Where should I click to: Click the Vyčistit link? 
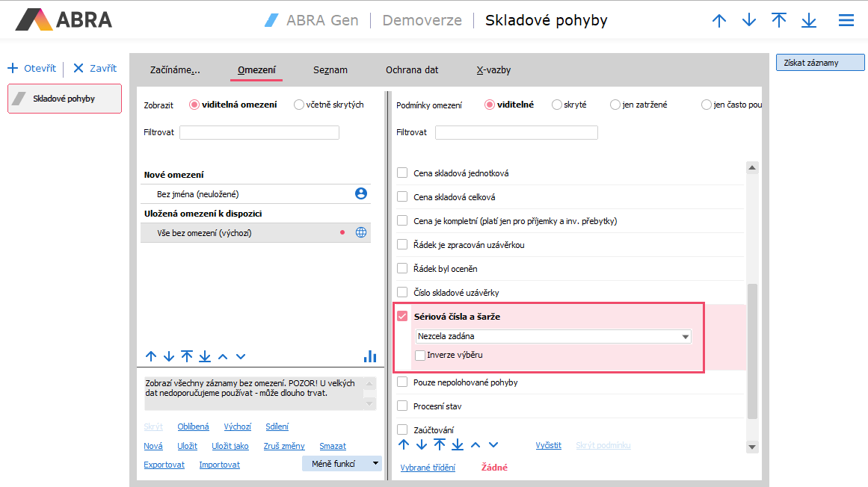pyautogui.click(x=548, y=445)
